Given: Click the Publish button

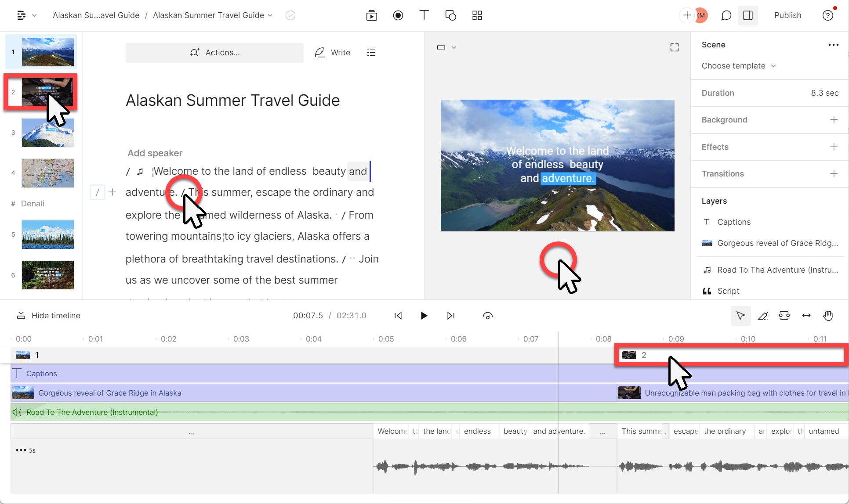Looking at the screenshot, I should click(787, 15).
